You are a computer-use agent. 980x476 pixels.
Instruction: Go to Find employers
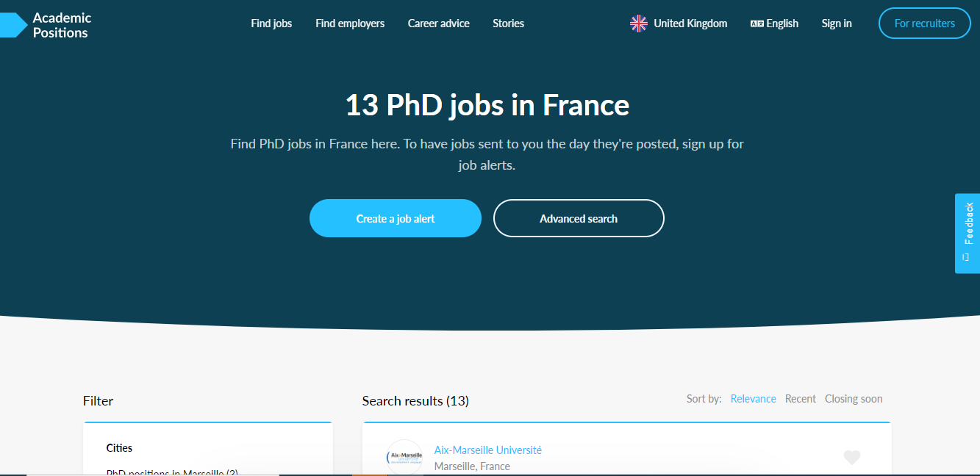pos(350,24)
